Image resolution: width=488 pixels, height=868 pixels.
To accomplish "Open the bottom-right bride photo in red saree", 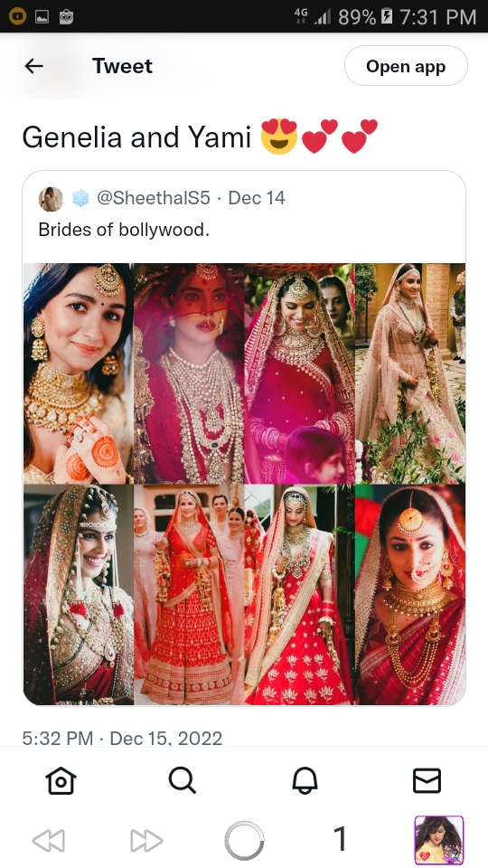I will [x=410, y=595].
